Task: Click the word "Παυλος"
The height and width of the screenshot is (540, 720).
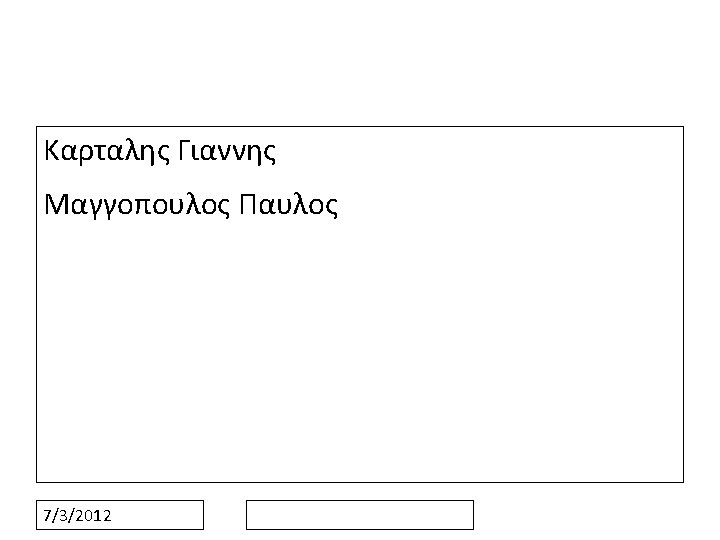Action: pyautogui.click(x=288, y=205)
